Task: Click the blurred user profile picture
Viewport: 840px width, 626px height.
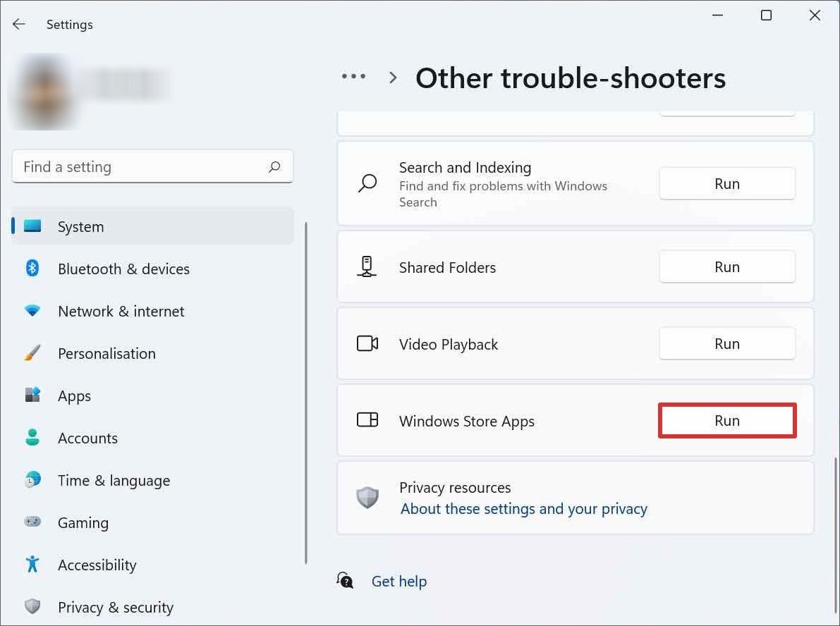Action: 45,92
